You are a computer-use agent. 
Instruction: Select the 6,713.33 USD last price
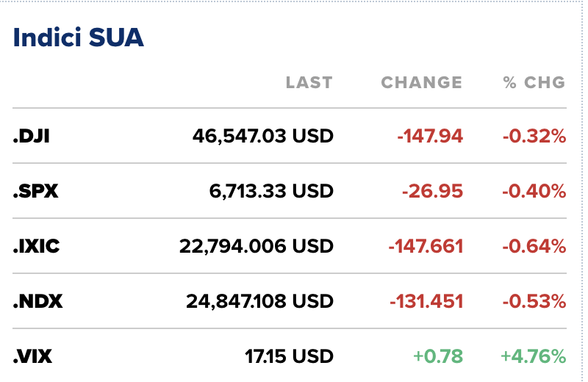(x=271, y=191)
